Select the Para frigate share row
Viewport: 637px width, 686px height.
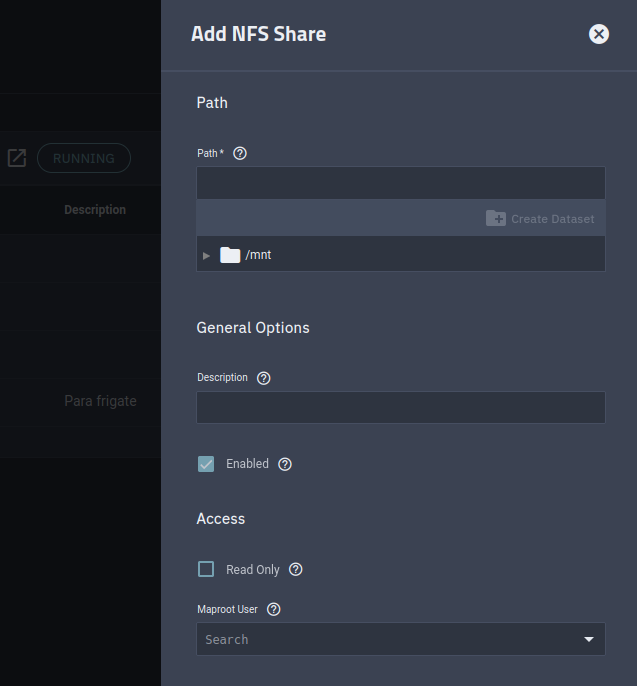tap(100, 401)
